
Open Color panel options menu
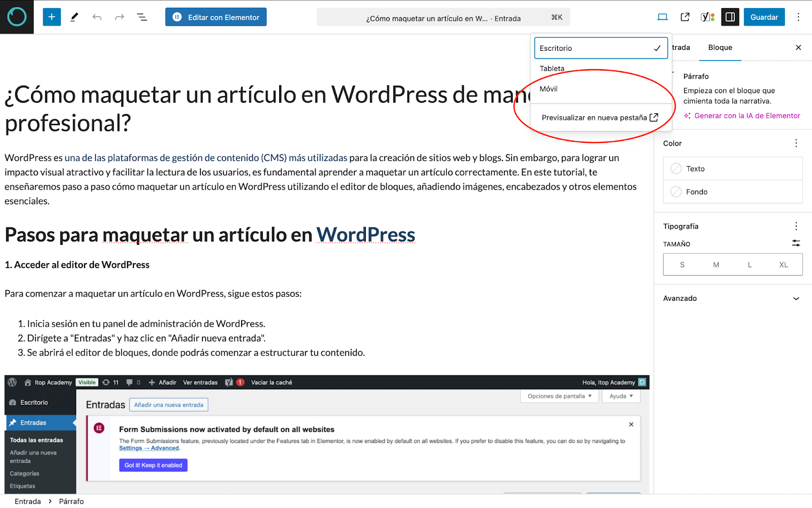pyautogui.click(x=796, y=143)
